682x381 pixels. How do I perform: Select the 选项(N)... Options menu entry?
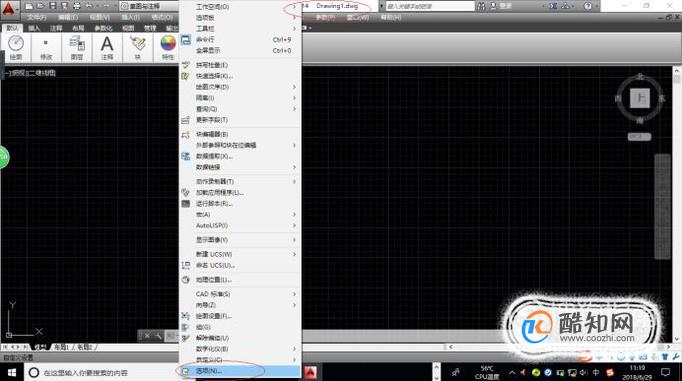tap(240, 371)
